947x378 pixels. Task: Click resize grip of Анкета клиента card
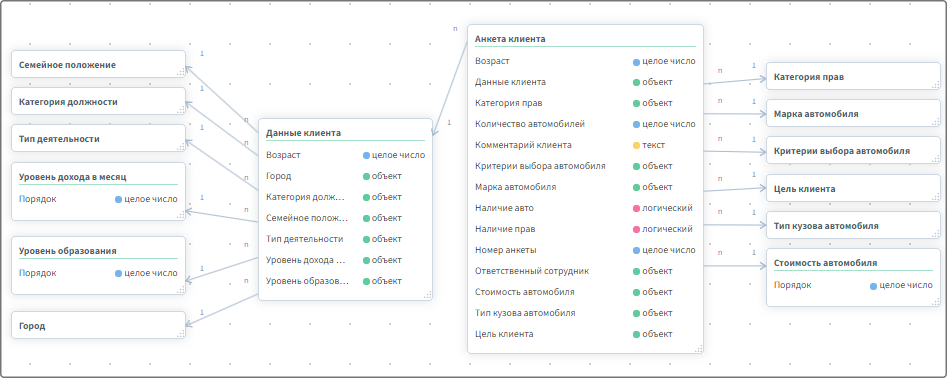coord(699,348)
